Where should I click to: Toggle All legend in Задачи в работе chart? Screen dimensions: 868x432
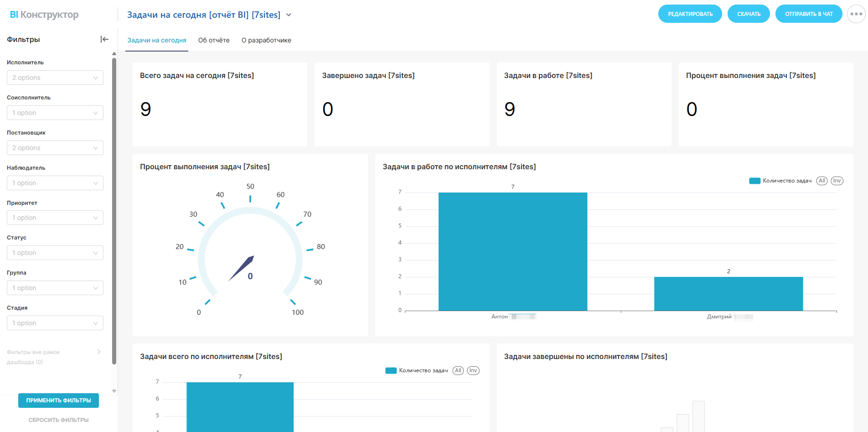tap(822, 181)
